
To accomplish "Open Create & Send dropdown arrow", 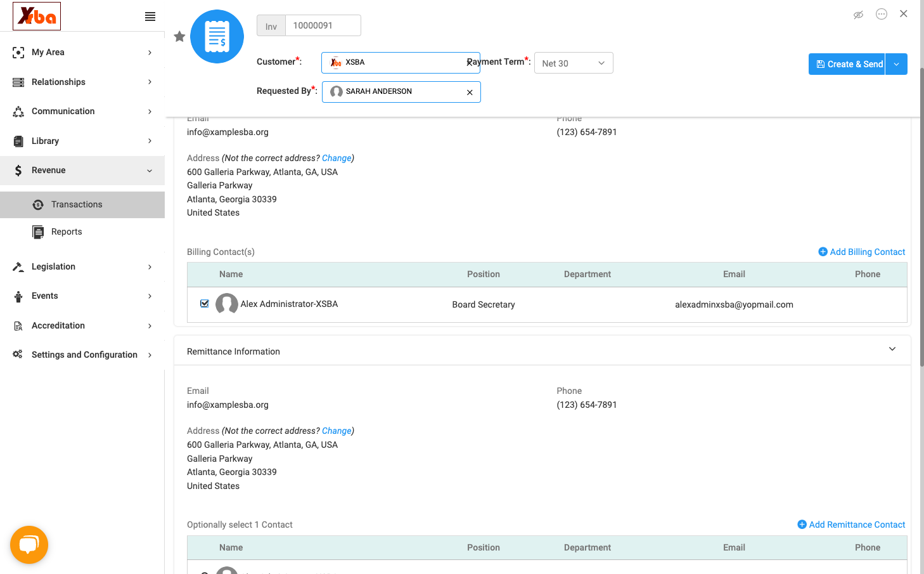I will click(x=896, y=64).
